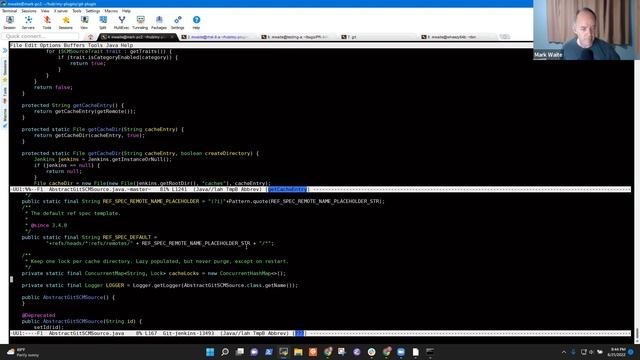
Task: Open the MobaXterm Sessions menu
Action: click(x=29, y=11)
